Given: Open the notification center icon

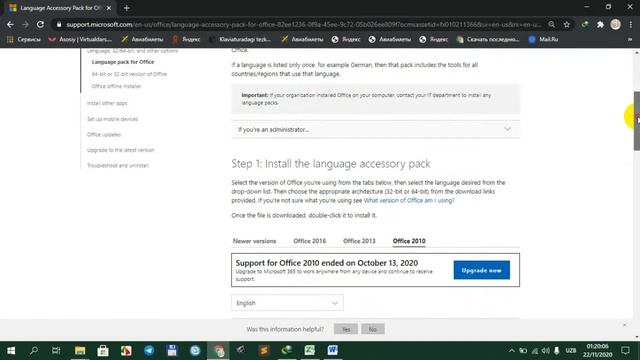Looking at the screenshot, I should point(625,350).
